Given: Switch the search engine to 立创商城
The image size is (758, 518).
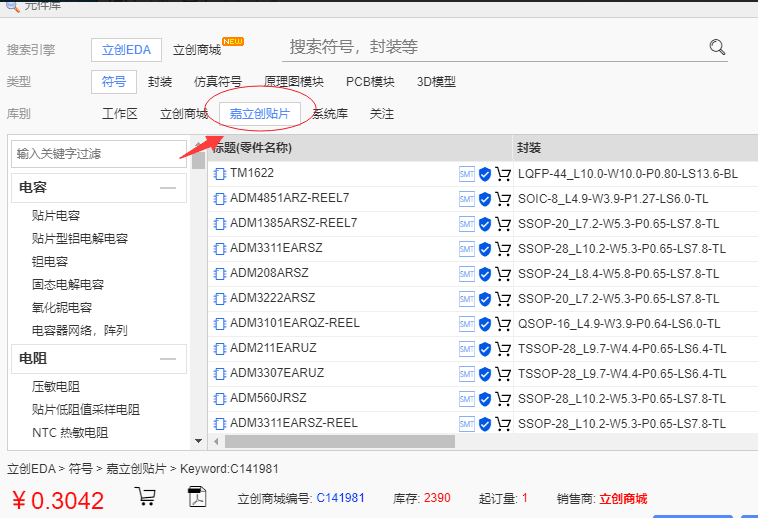Looking at the screenshot, I should 197,49.
